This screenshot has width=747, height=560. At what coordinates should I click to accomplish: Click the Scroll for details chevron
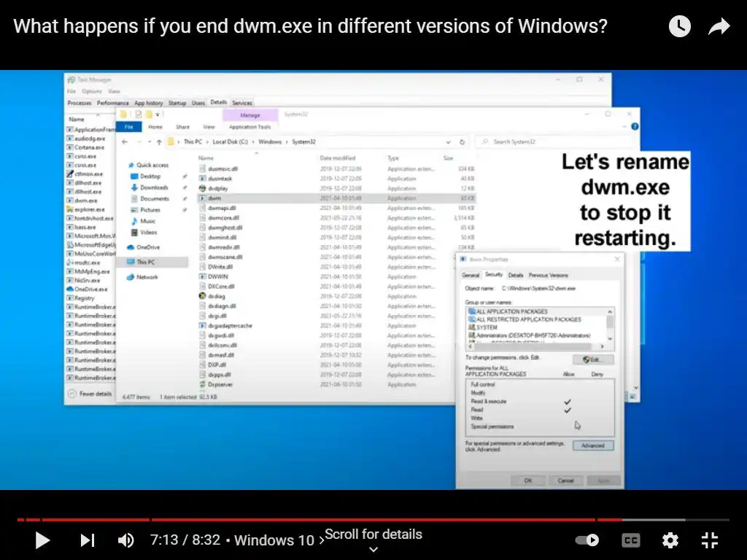point(373,549)
